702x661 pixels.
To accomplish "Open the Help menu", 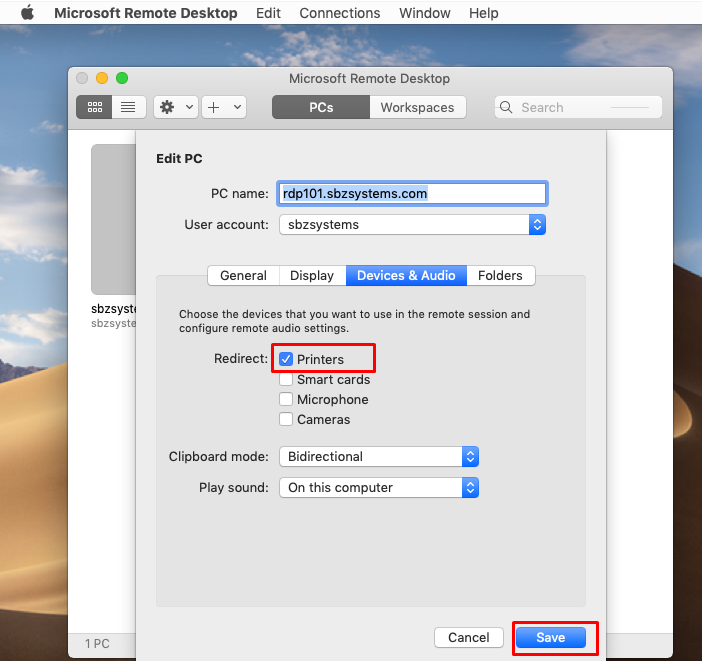I will pos(484,13).
